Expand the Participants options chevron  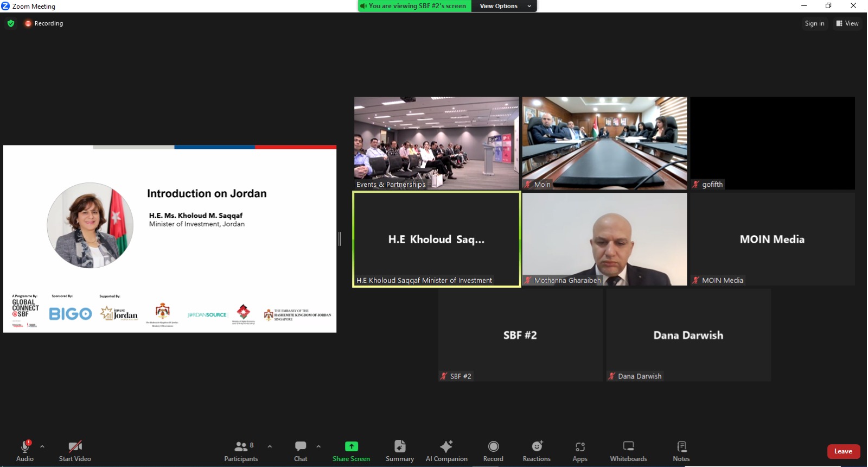(x=270, y=446)
